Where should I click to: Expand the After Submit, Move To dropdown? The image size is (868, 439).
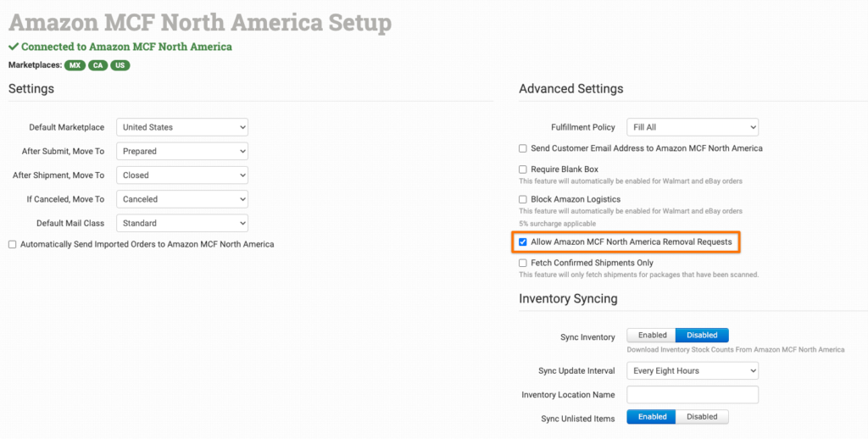(x=181, y=151)
